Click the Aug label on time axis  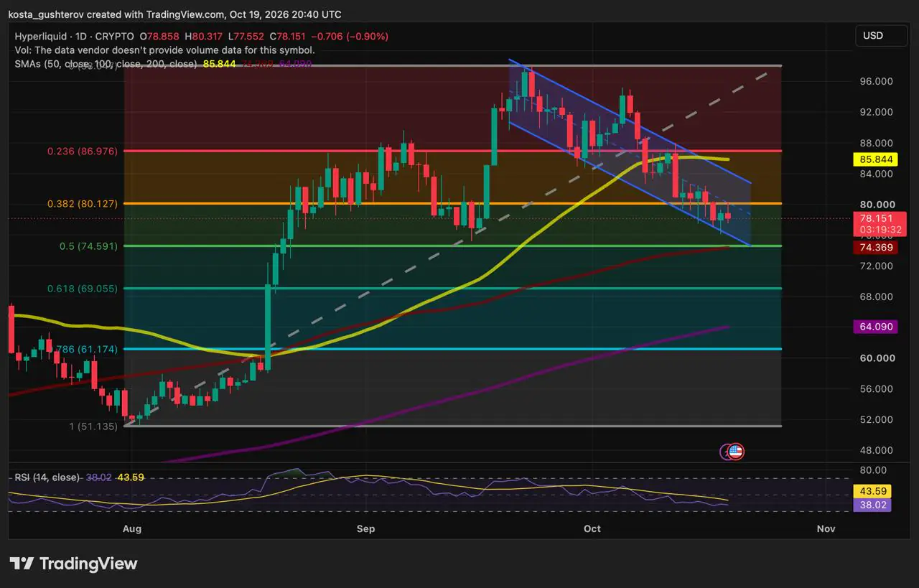tap(131, 529)
